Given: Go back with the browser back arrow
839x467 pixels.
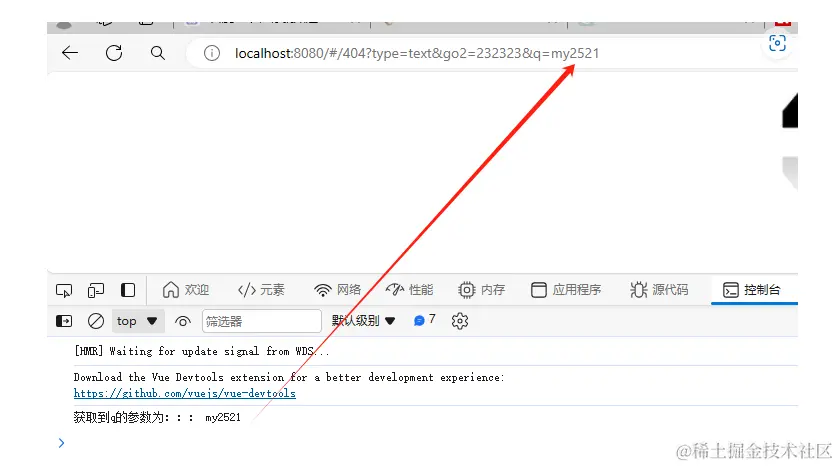Looking at the screenshot, I should click(x=70, y=52).
